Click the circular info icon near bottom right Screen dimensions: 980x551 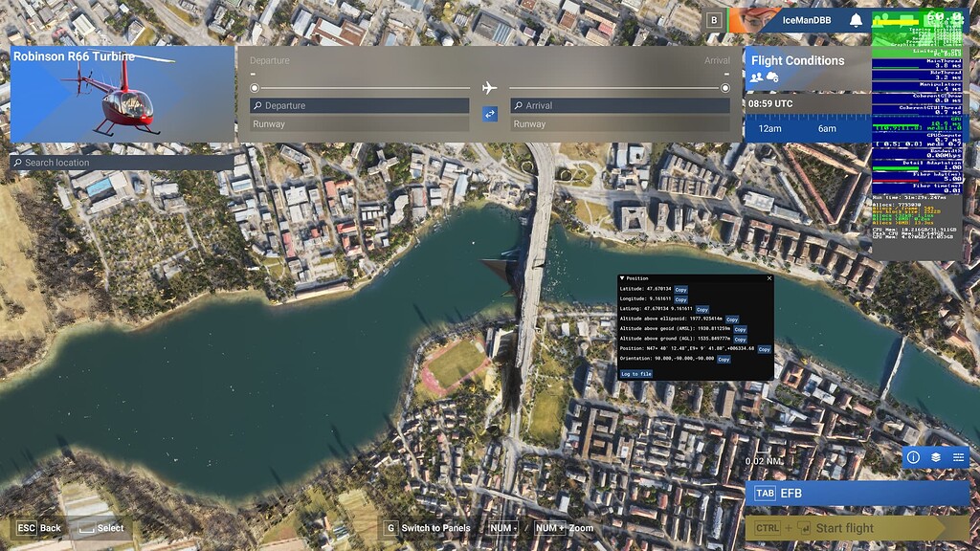pos(914,457)
